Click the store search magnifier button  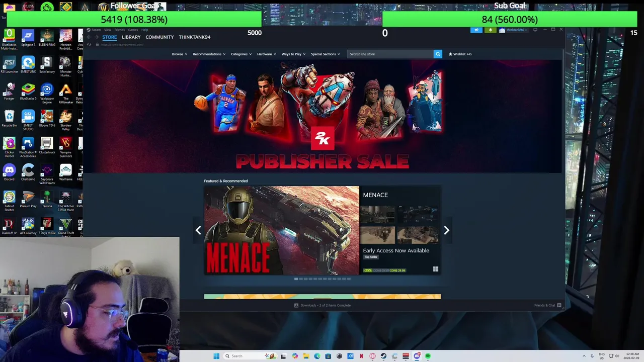(x=438, y=54)
